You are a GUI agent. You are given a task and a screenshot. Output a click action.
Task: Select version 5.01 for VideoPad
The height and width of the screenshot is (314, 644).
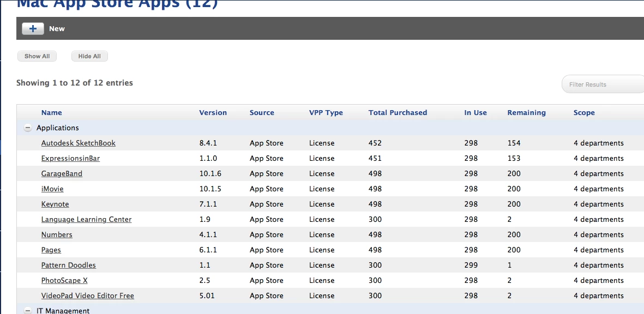(x=206, y=295)
